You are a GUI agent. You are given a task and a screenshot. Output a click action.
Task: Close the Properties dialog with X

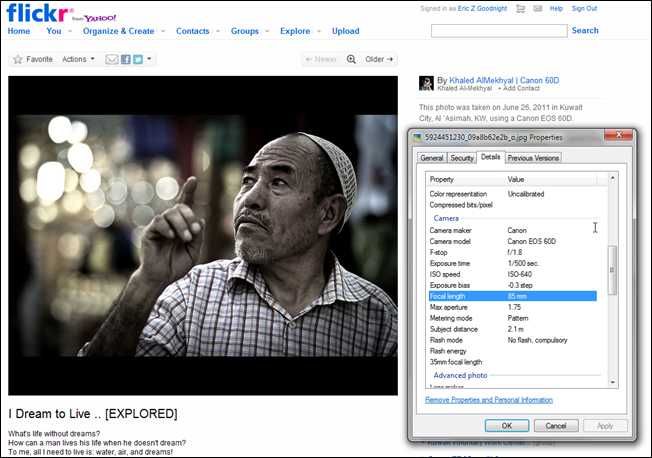point(618,135)
